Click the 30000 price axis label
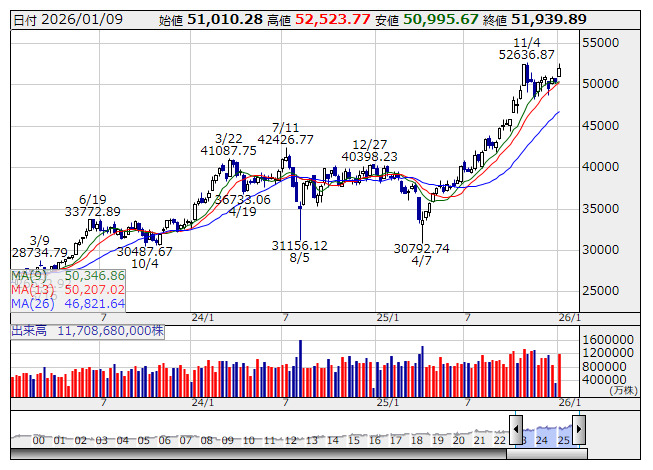The width and height of the screenshot is (653, 470). coord(601,249)
